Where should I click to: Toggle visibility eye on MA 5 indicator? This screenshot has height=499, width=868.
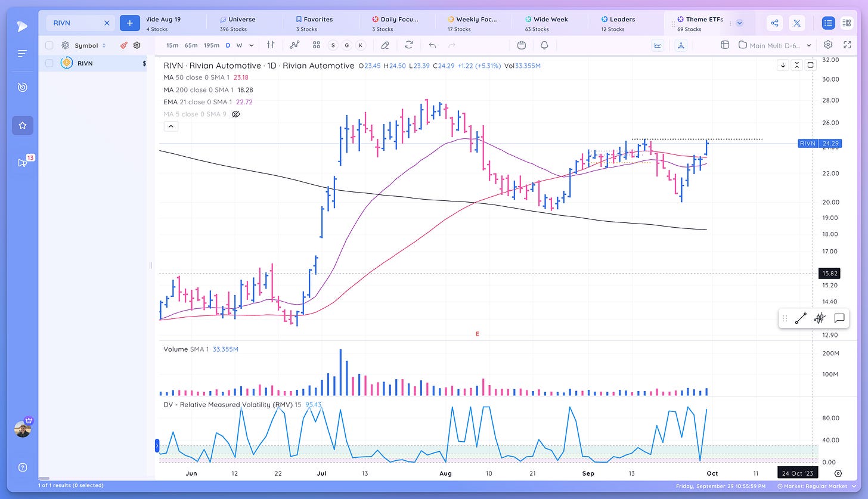click(x=235, y=114)
